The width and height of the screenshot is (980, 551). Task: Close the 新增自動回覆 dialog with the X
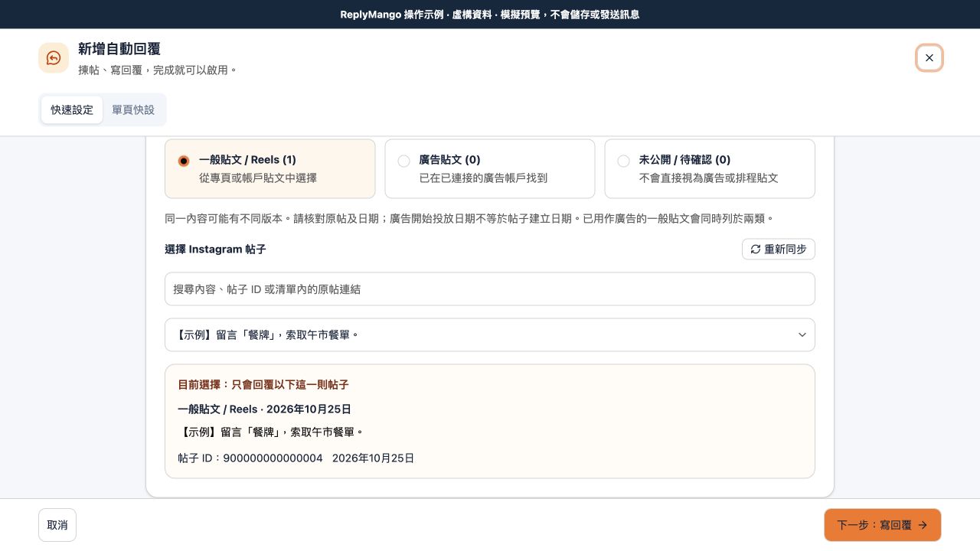(x=929, y=58)
